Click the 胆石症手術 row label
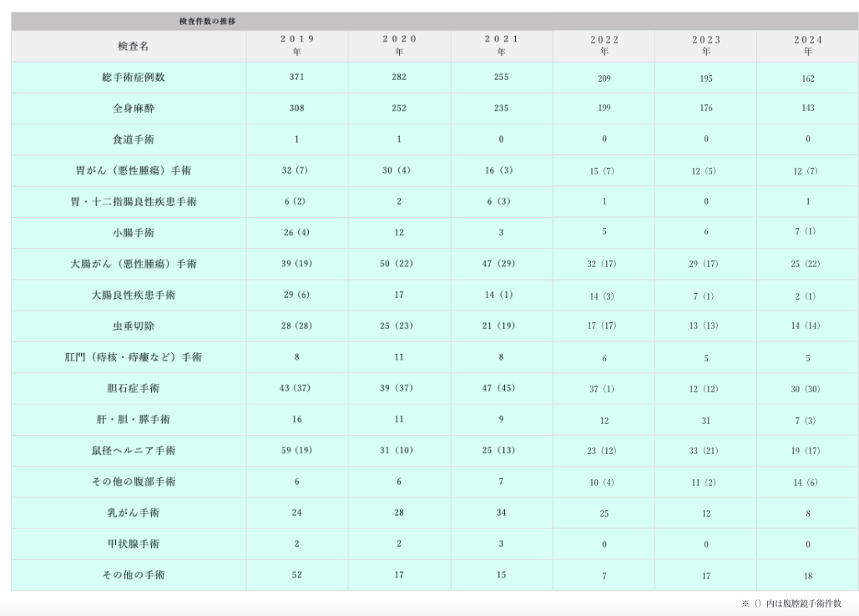The height and width of the screenshot is (616, 859). click(x=133, y=389)
